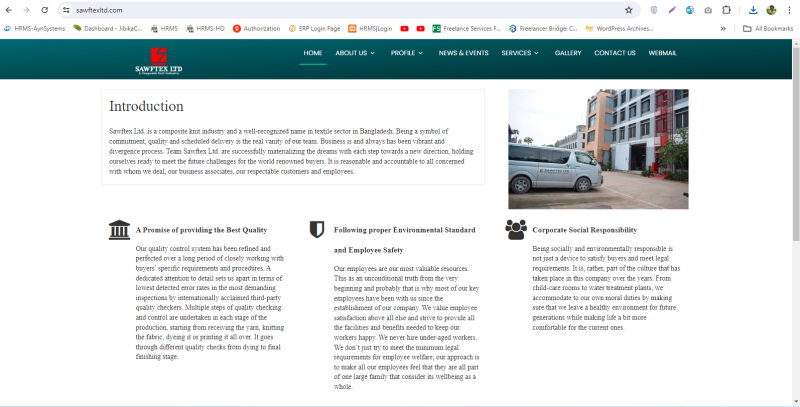This screenshot has width=800, height=407.
Task: Open Freelancer Bridge bookmark
Action: click(x=543, y=29)
